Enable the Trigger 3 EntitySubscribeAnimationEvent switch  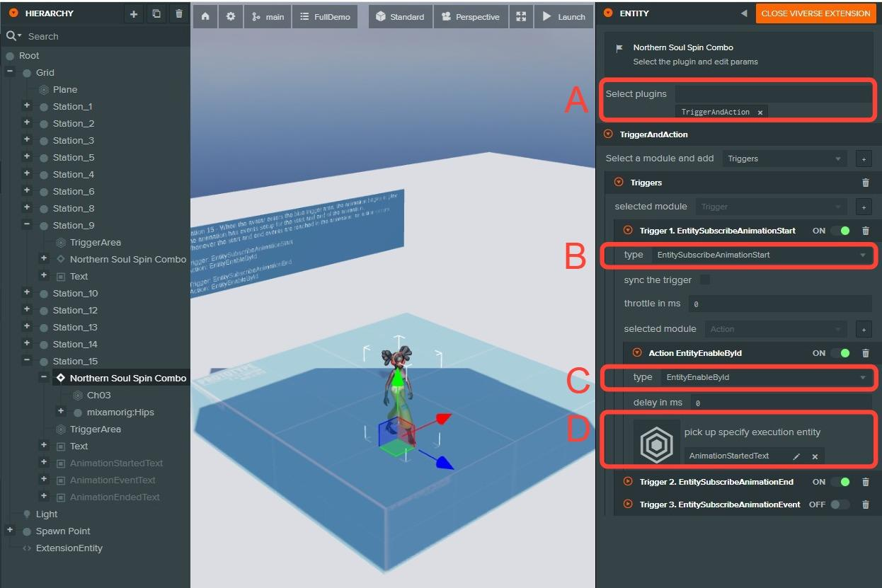pos(840,505)
